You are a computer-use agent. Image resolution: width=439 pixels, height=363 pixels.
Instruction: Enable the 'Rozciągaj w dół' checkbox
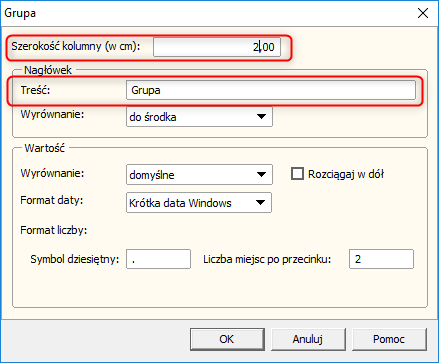click(x=297, y=174)
